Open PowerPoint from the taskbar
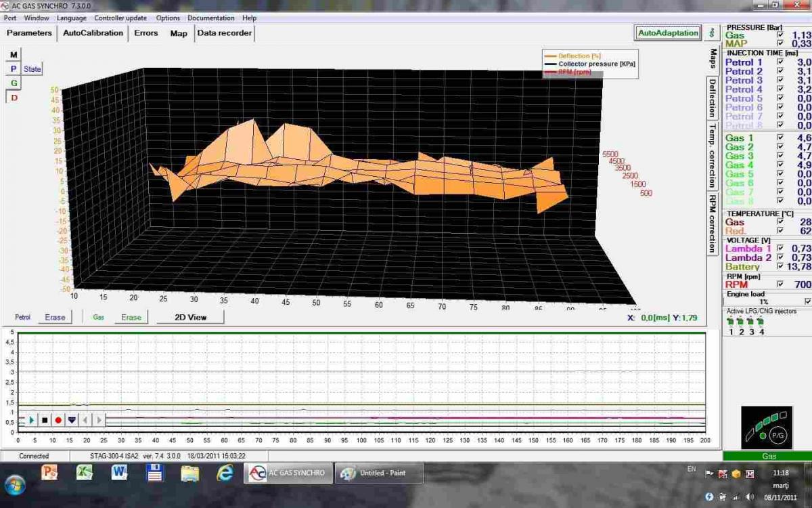Viewport: 812px width, 508px height. pos(49,472)
